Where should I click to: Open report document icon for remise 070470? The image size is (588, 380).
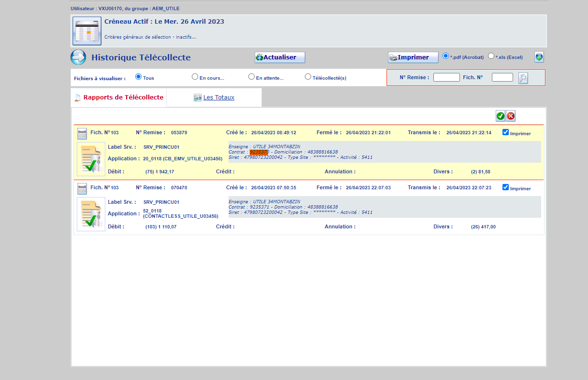click(91, 214)
